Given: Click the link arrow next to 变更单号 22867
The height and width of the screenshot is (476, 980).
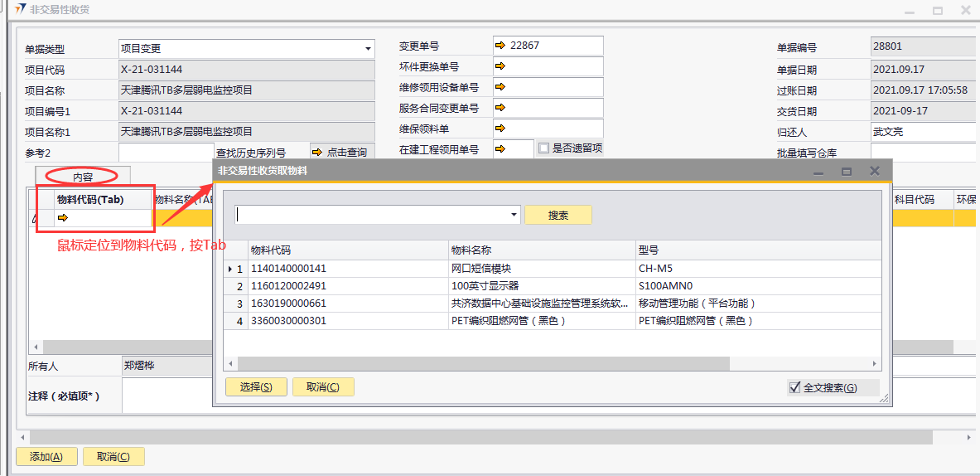Looking at the screenshot, I should (x=500, y=46).
